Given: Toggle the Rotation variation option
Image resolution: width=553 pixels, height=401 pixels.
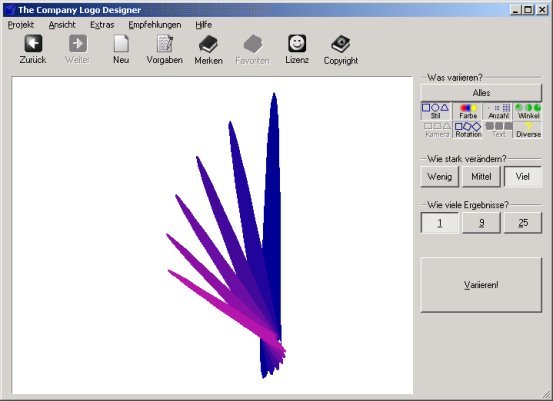Looking at the screenshot, I should [468, 130].
